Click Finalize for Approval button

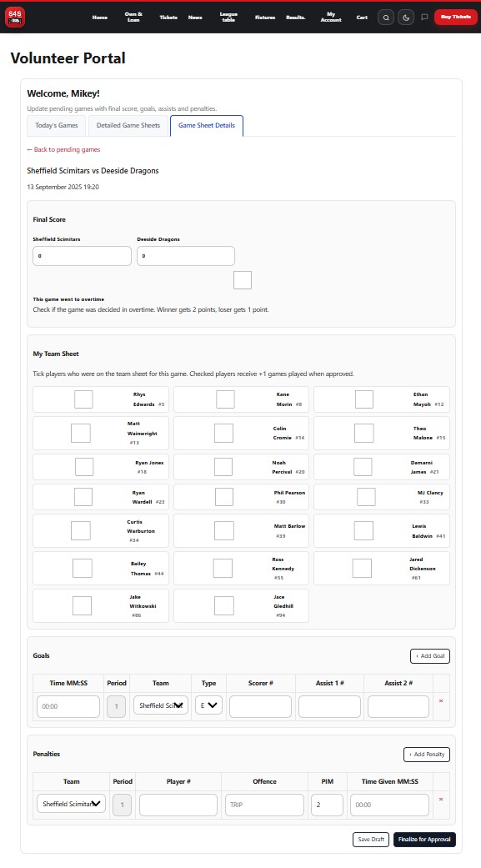click(x=424, y=839)
